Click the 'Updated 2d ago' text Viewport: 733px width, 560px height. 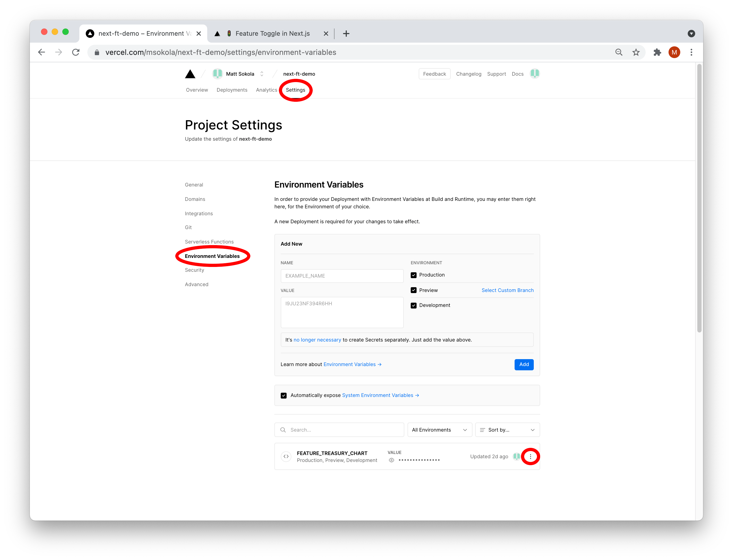pyautogui.click(x=489, y=456)
